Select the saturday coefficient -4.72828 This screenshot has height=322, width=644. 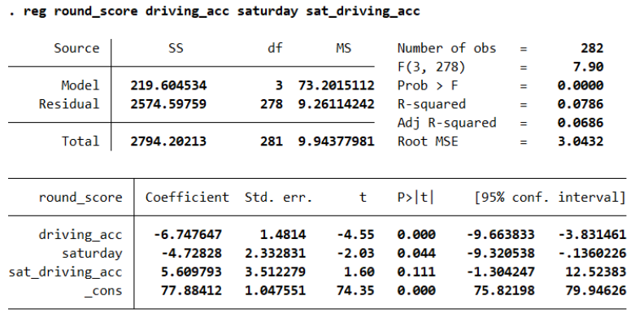tap(191, 253)
